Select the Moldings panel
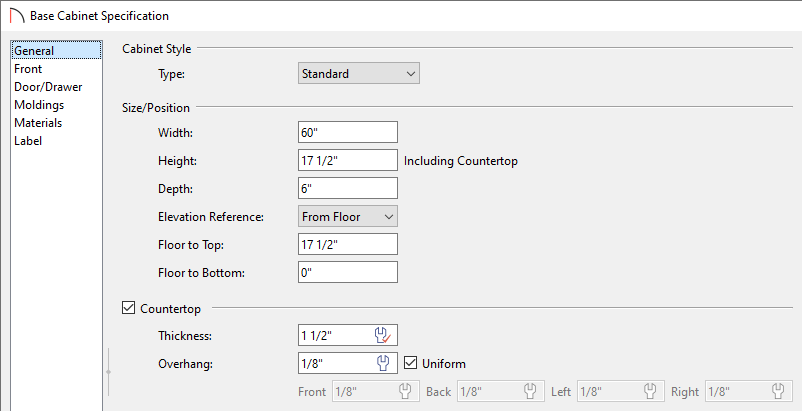The width and height of the screenshot is (802, 411). pyautogui.click(x=39, y=105)
